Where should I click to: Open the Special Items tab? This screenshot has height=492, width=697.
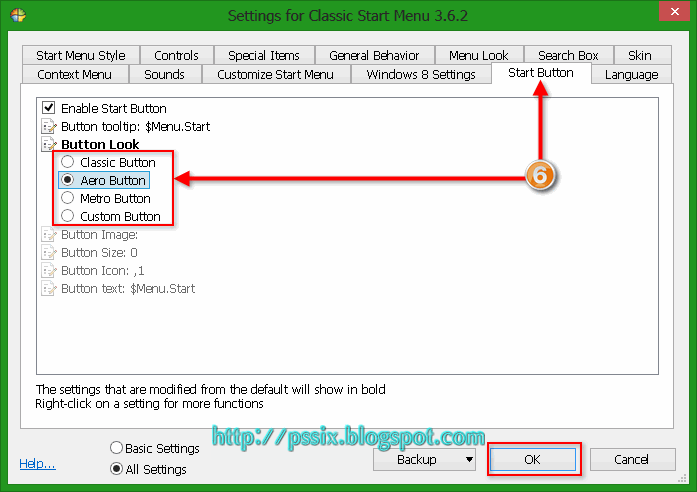pyautogui.click(x=264, y=56)
